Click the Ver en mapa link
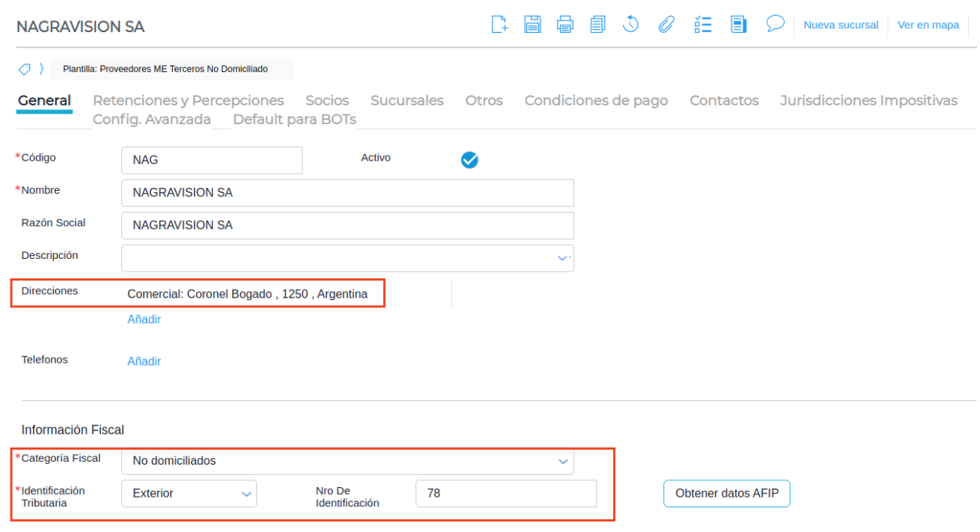 pyautogui.click(x=928, y=25)
